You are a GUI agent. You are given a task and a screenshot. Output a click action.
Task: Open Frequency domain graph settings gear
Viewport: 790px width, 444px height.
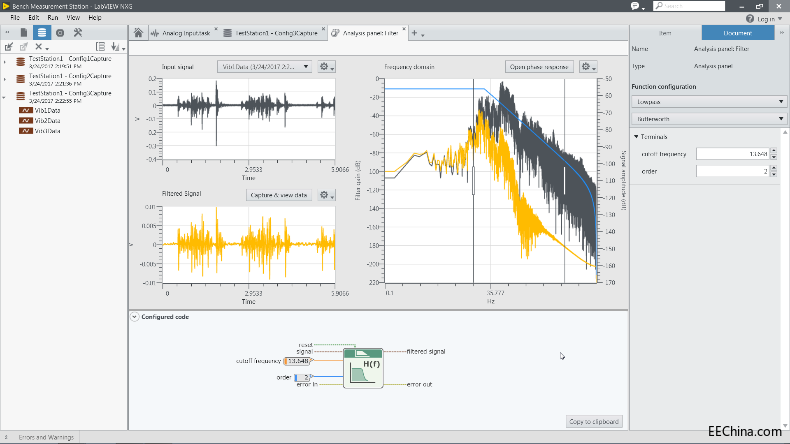[588, 67]
